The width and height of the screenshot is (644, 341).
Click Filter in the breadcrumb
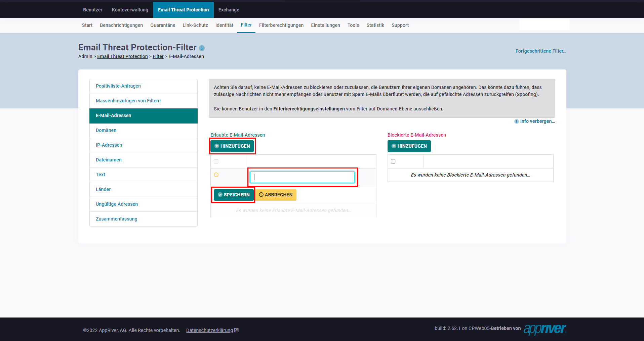point(158,56)
